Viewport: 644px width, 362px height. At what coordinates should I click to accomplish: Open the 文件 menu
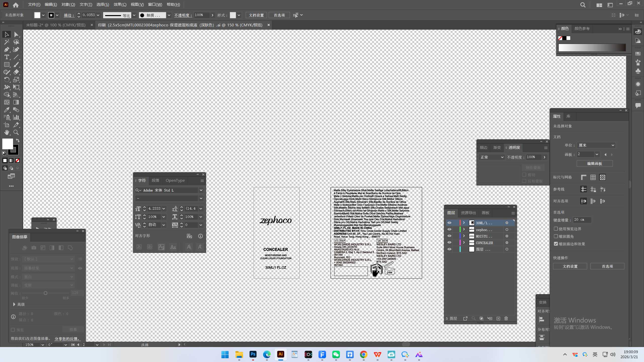pyautogui.click(x=34, y=5)
